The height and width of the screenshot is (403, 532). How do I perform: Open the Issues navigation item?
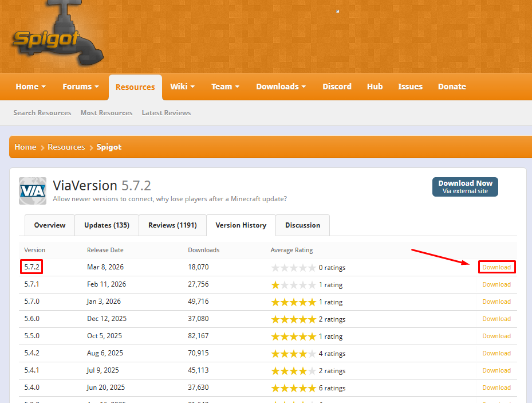(410, 87)
